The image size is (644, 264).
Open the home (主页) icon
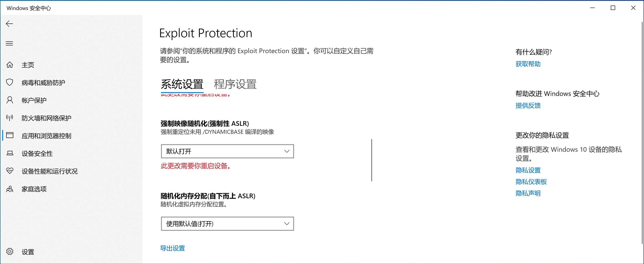click(x=10, y=65)
